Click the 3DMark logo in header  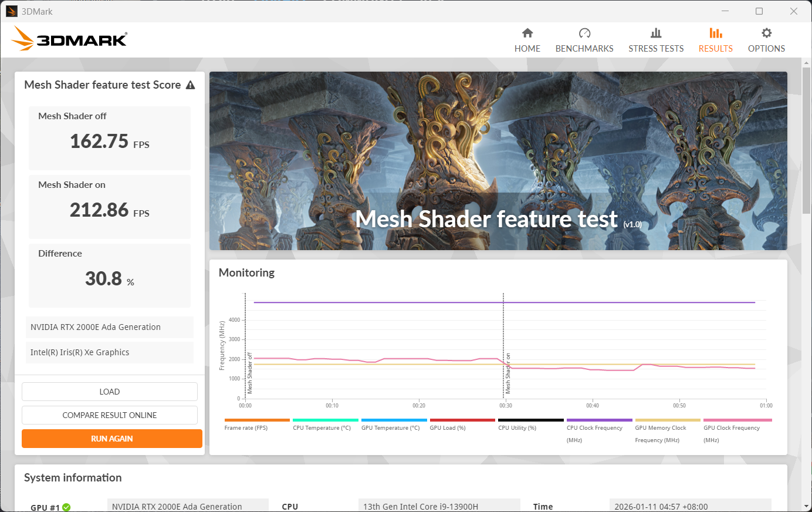coord(69,39)
